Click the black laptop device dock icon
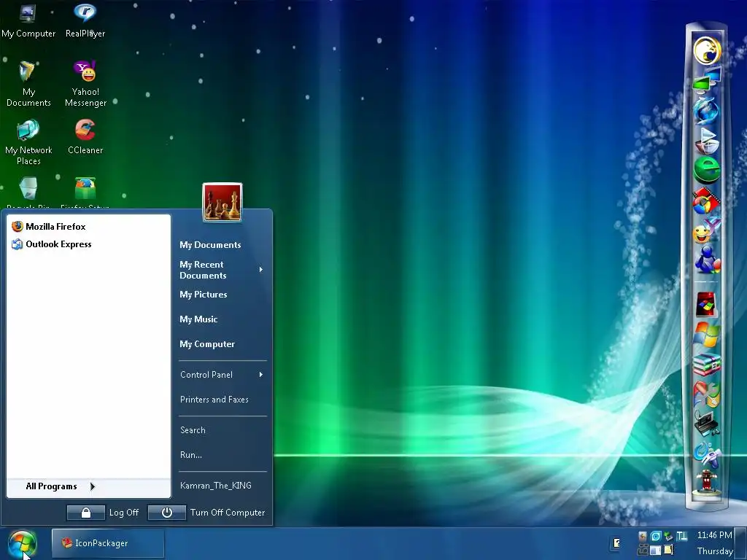747x560 pixels. point(707,423)
